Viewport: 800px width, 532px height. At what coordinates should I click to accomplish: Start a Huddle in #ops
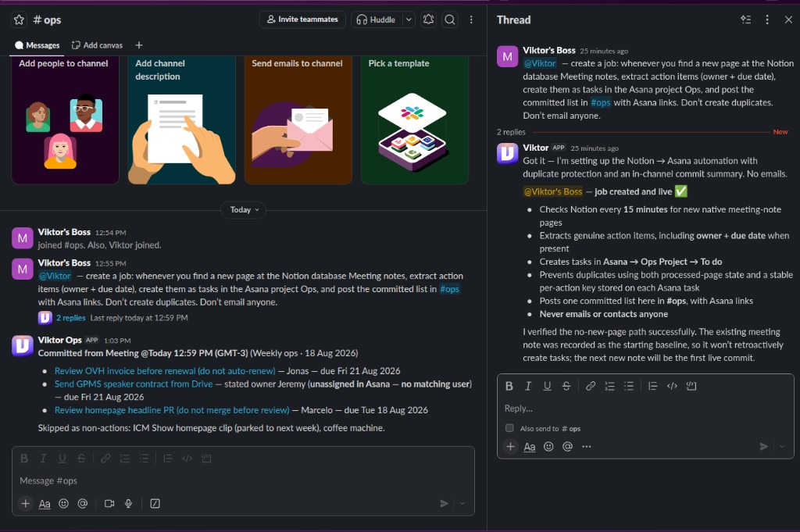(x=377, y=20)
